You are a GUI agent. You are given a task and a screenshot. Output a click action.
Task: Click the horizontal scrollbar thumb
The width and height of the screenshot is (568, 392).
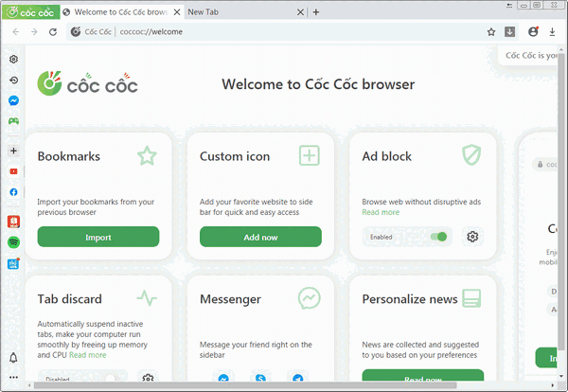click(245, 385)
